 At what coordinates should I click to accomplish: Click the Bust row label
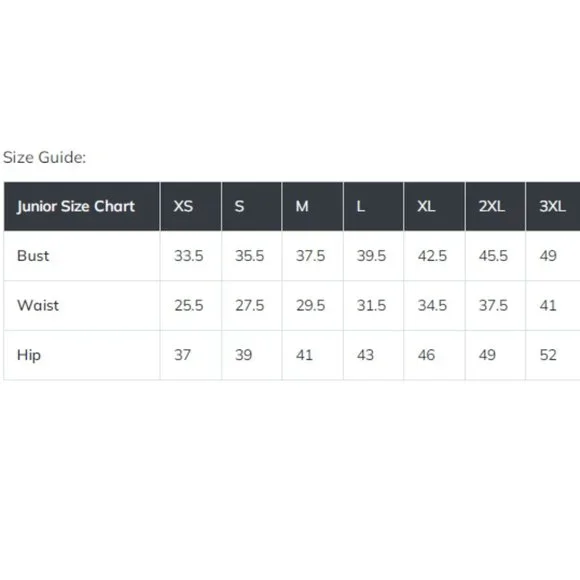(33, 256)
